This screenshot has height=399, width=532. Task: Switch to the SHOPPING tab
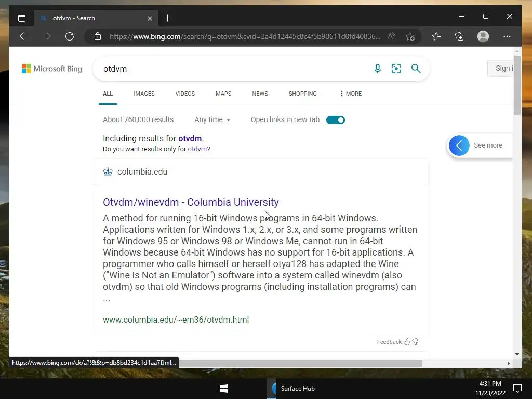tap(303, 94)
